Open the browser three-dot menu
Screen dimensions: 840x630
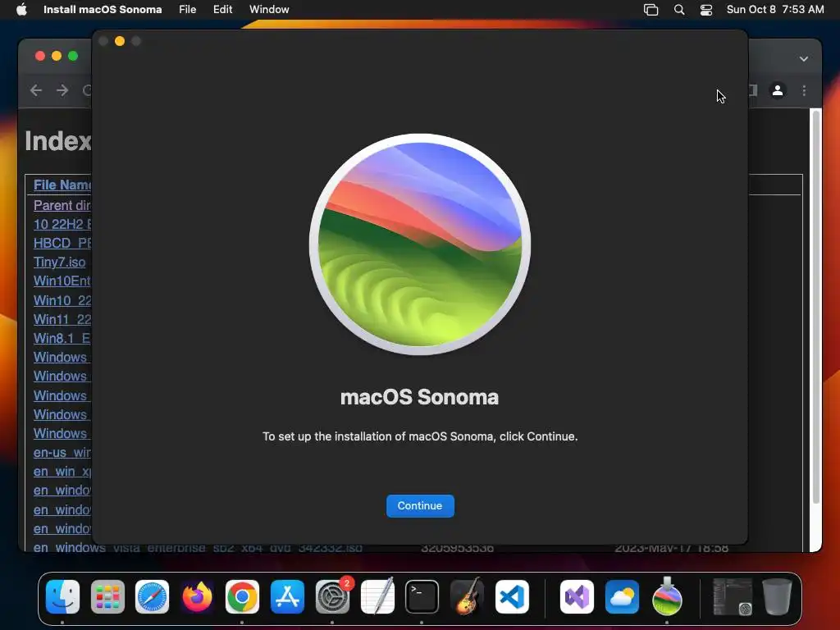804,90
